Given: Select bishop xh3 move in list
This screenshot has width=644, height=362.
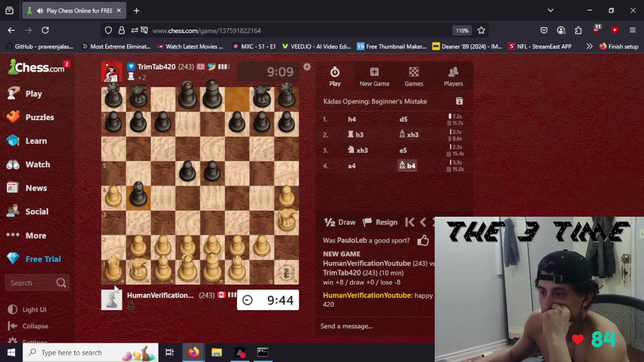Looking at the screenshot, I should pos(409,135).
